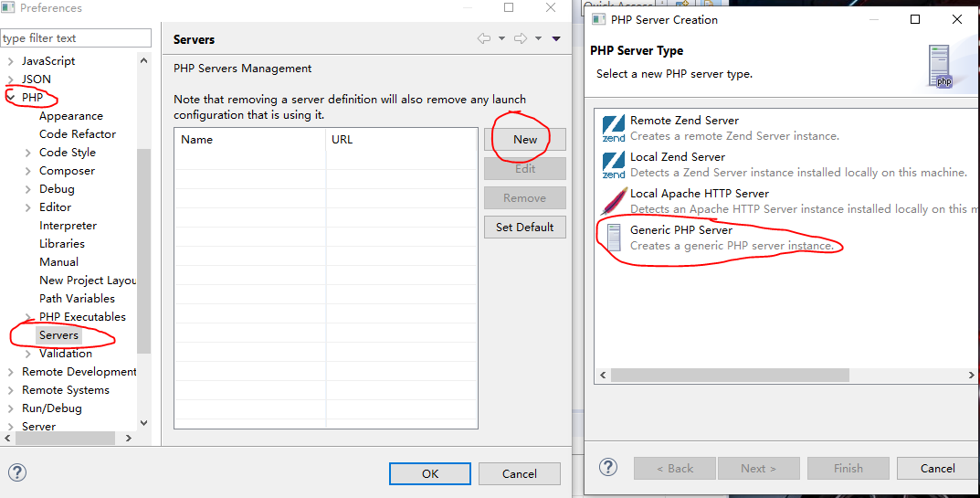Open Manual preferences page
This screenshot has height=498, width=980.
pyautogui.click(x=58, y=261)
